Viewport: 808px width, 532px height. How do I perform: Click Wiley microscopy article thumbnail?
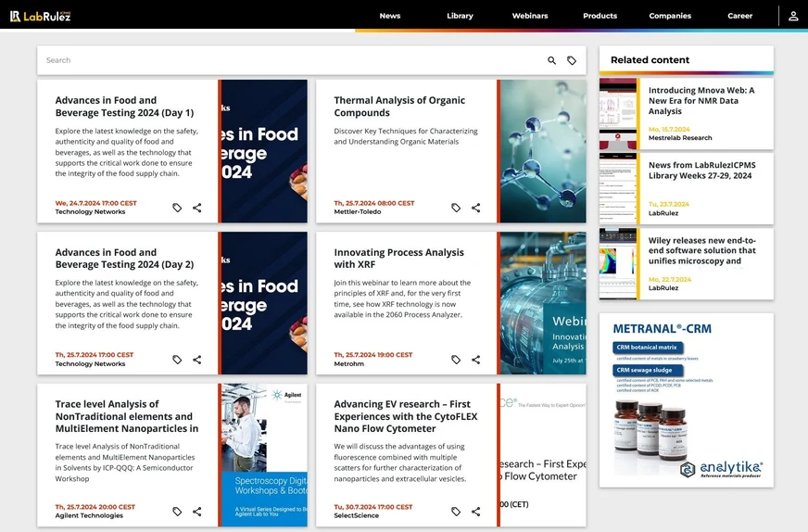pos(618,264)
